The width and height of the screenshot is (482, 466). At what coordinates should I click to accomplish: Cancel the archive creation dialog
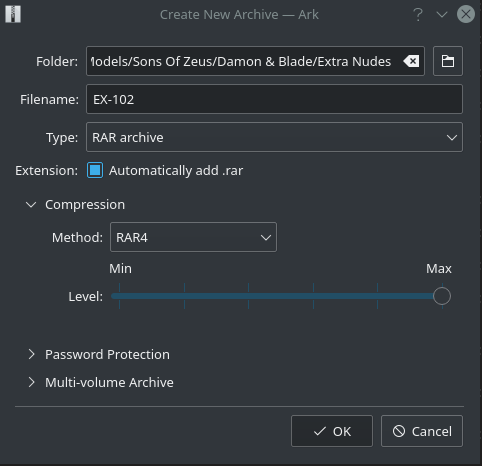[x=422, y=431]
